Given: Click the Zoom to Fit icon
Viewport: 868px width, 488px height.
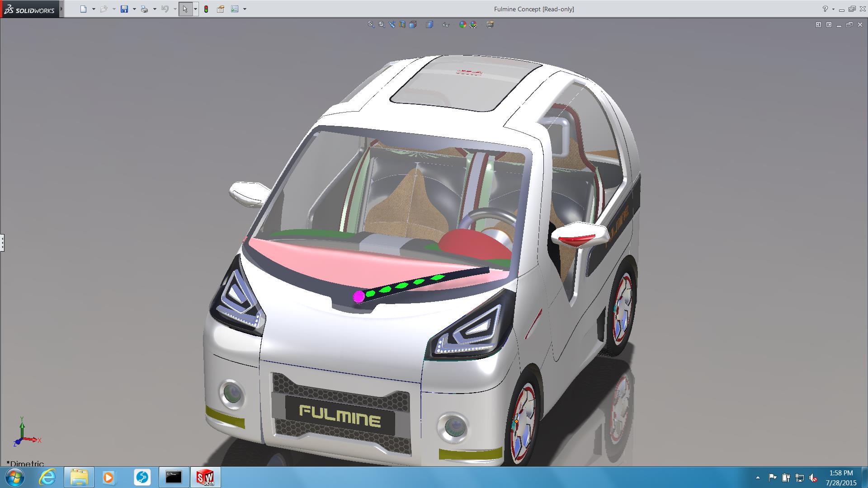Looking at the screenshot, I should [x=371, y=25].
